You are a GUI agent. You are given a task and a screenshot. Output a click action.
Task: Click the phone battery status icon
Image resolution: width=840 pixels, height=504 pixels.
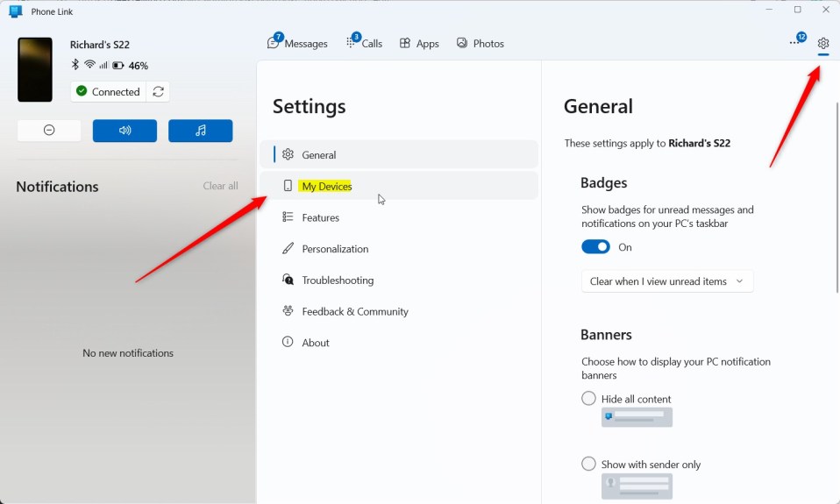point(117,66)
